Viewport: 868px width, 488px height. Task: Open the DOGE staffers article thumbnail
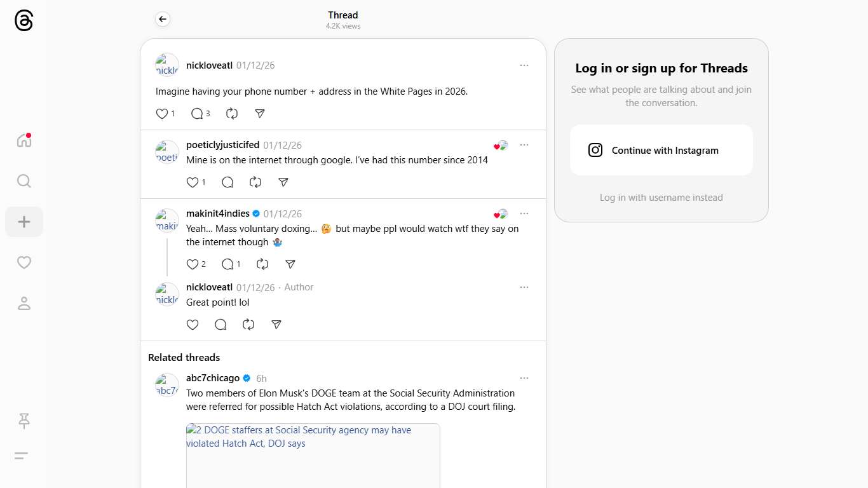[x=313, y=455]
